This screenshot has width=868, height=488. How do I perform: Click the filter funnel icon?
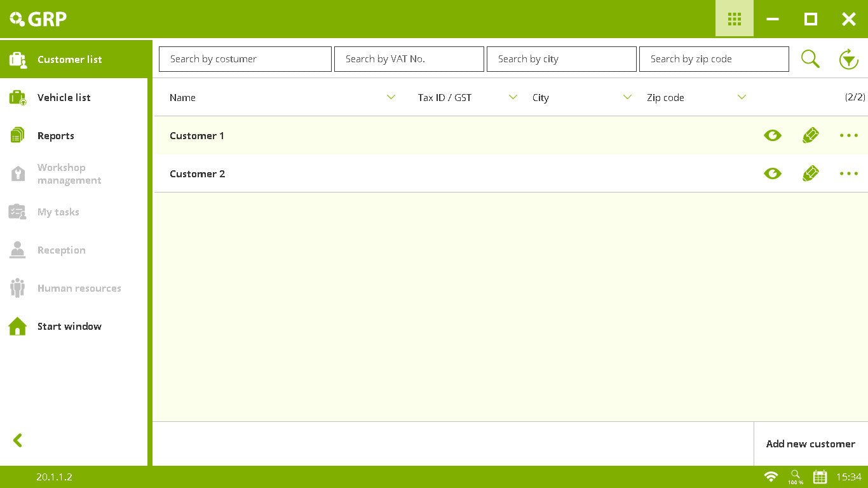pos(848,59)
